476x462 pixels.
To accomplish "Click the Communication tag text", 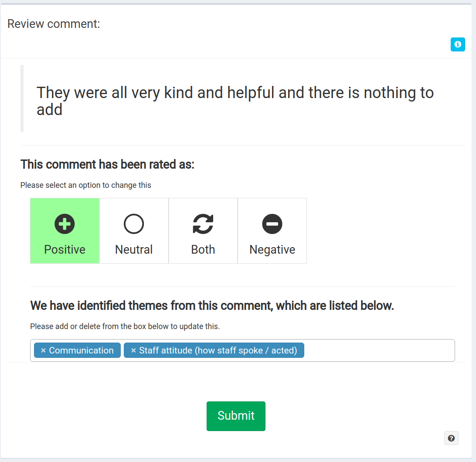I will [x=82, y=350].
